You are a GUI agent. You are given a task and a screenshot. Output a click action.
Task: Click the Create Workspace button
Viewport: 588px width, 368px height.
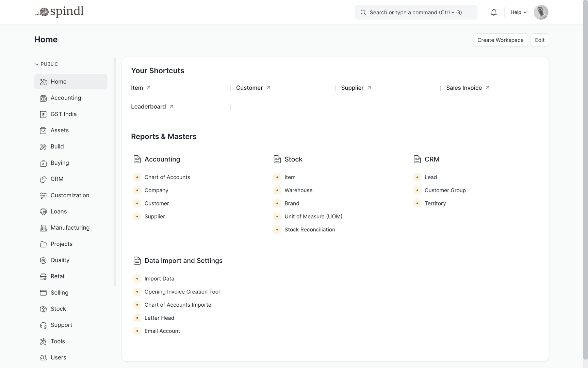tap(500, 40)
